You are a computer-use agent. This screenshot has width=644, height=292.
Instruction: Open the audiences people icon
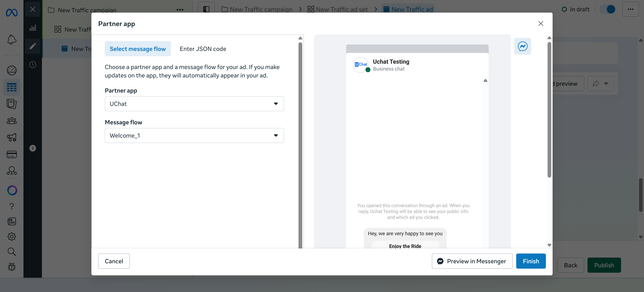[12, 121]
